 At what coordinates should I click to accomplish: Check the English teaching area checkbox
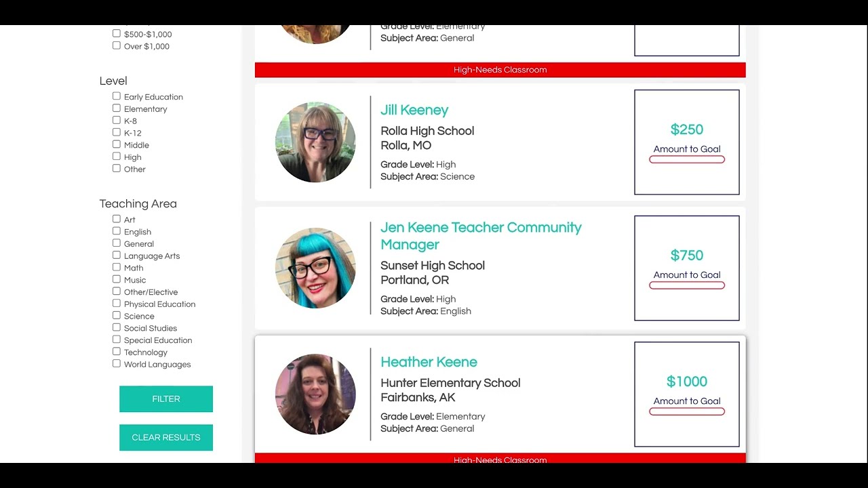[x=117, y=231]
